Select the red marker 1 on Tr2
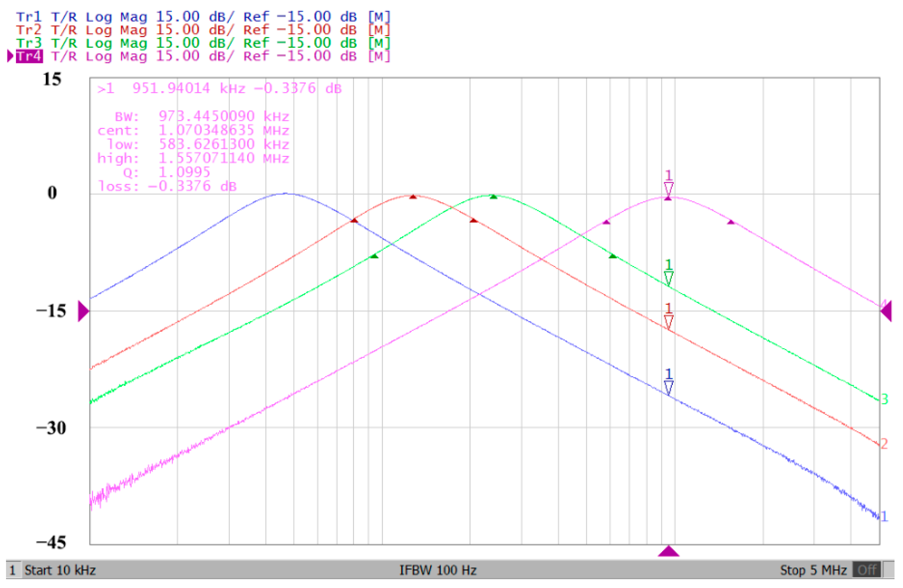The image size is (903, 588). point(668,322)
